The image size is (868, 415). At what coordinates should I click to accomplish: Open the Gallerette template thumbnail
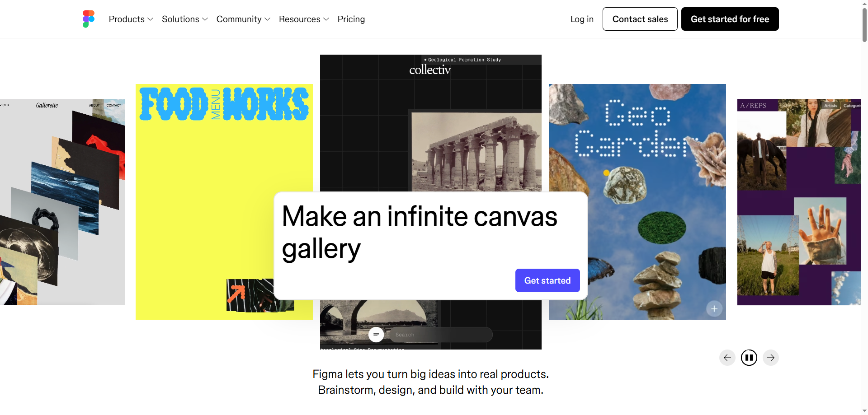click(x=62, y=202)
